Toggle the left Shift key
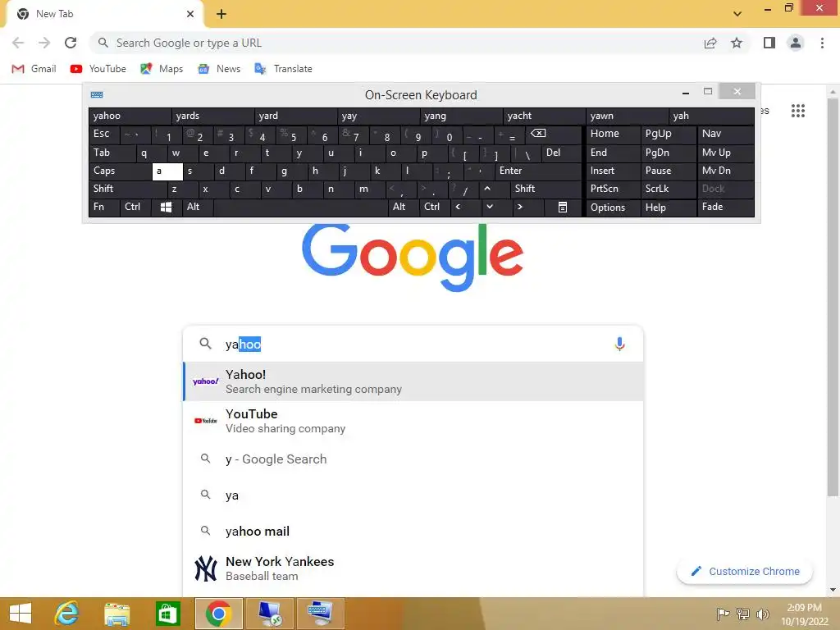 [x=128, y=189]
